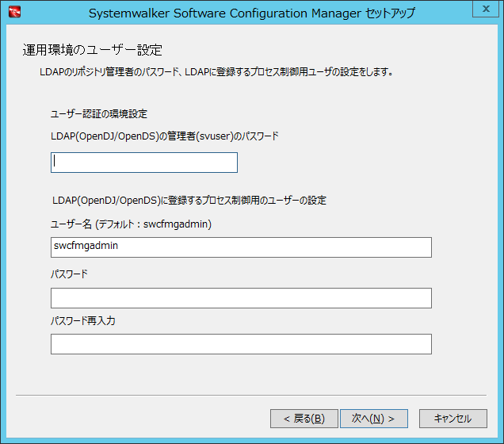Click the Systemwalker Software Configuration Manager title text
504x444 pixels.
252,13
